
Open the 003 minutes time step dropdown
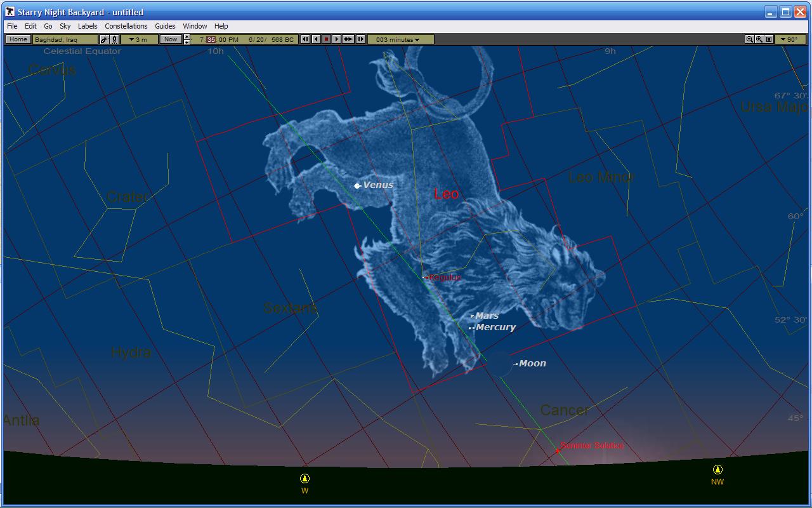(400, 39)
